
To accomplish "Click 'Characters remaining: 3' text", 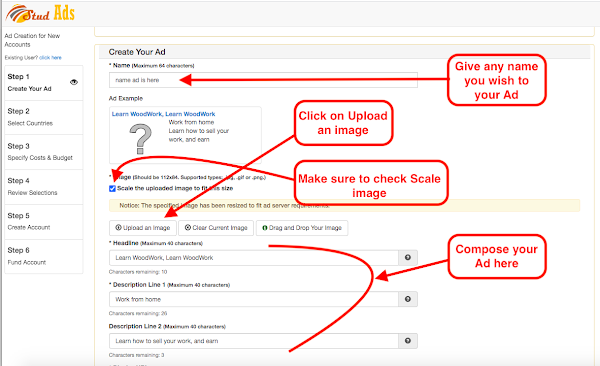I will (x=136, y=355).
